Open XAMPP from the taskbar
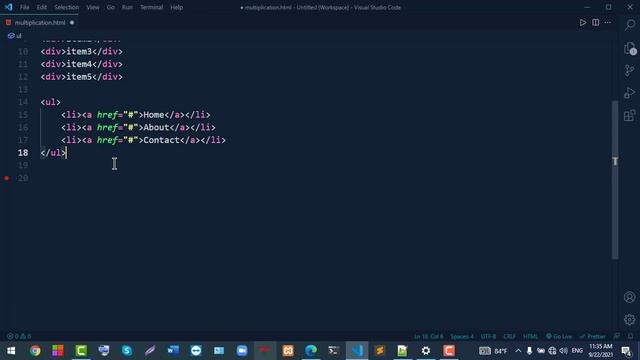This screenshot has width=640, height=360. [288, 351]
